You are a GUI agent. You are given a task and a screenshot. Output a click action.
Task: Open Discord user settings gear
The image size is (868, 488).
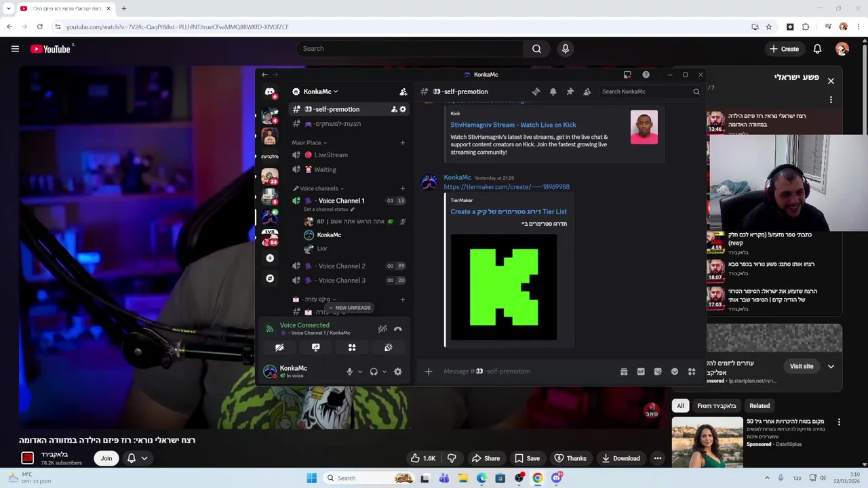pos(398,371)
